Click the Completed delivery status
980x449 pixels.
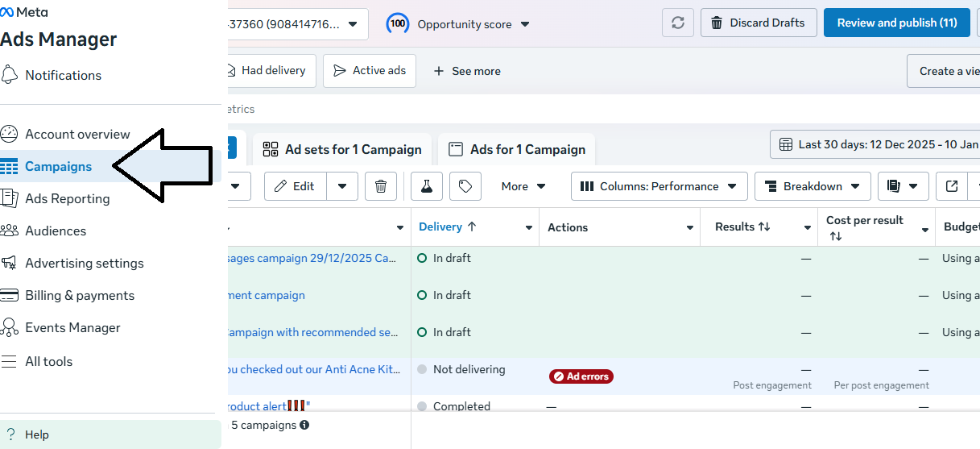click(x=461, y=406)
